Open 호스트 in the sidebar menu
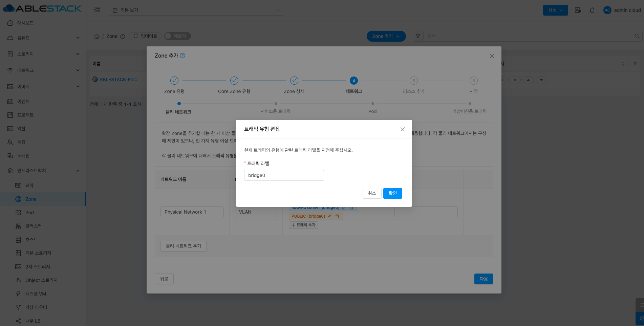 43,240
